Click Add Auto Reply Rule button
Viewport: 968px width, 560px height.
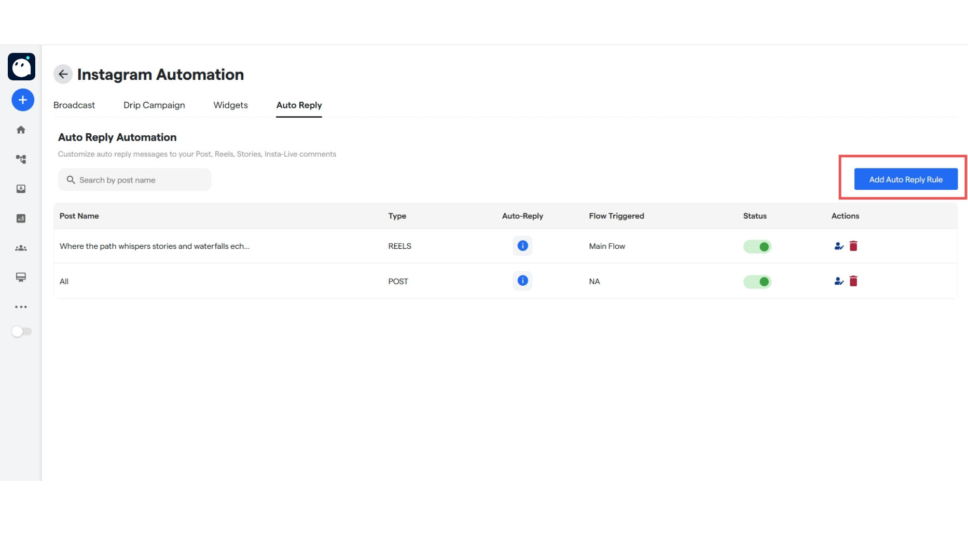(906, 179)
